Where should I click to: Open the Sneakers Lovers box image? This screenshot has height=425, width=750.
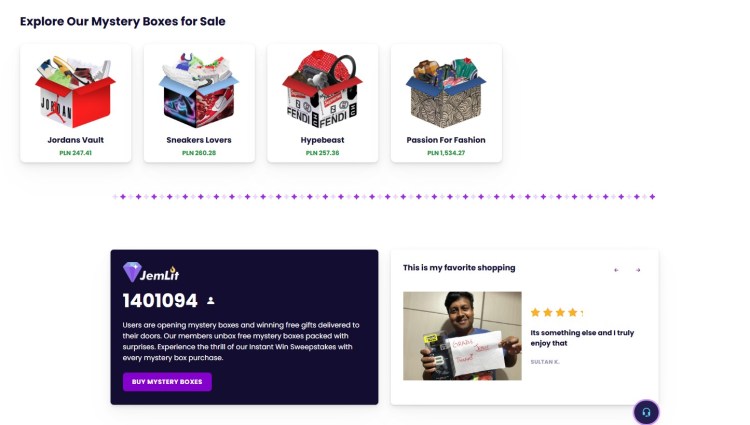pyautogui.click(x=198, y=90)
